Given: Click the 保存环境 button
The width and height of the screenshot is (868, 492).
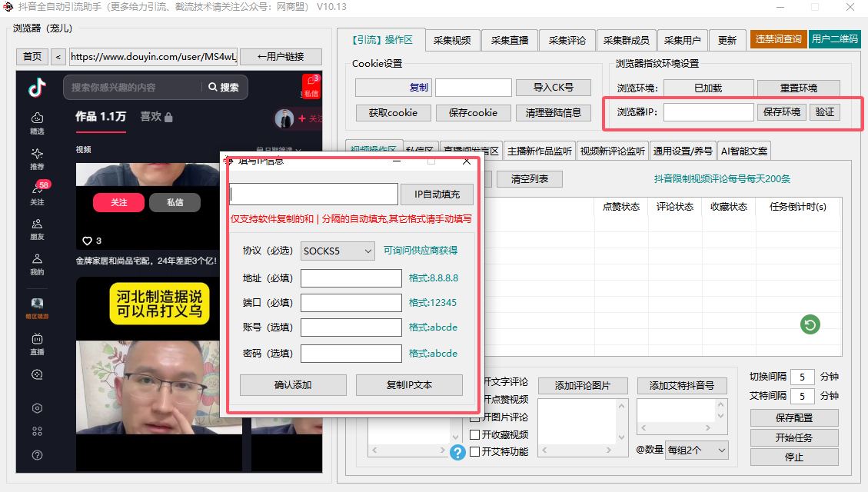Looking at the screenshot, I should point(782,112).
